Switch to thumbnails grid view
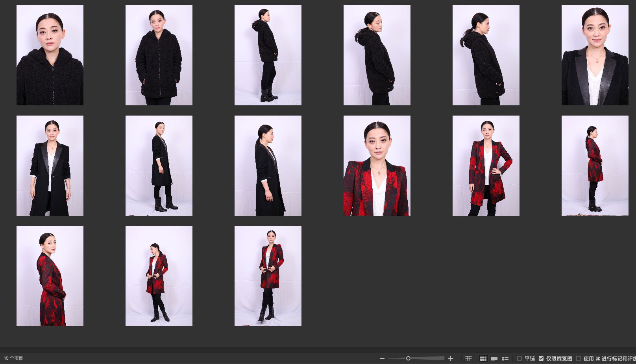The image size is (636, 364). point(483,358)
